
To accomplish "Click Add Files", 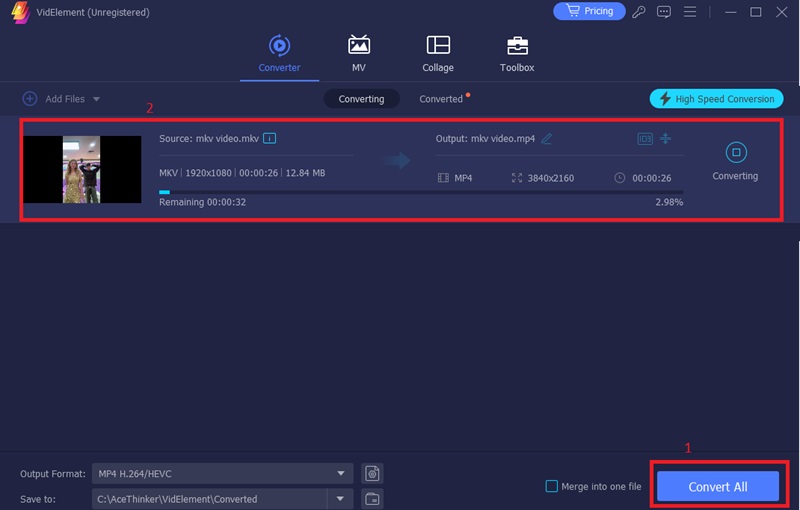I will pos(65,99).
